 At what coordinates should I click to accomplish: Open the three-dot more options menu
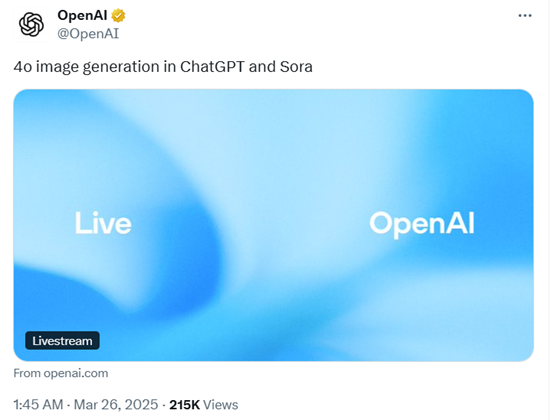[x=525, y=16]
